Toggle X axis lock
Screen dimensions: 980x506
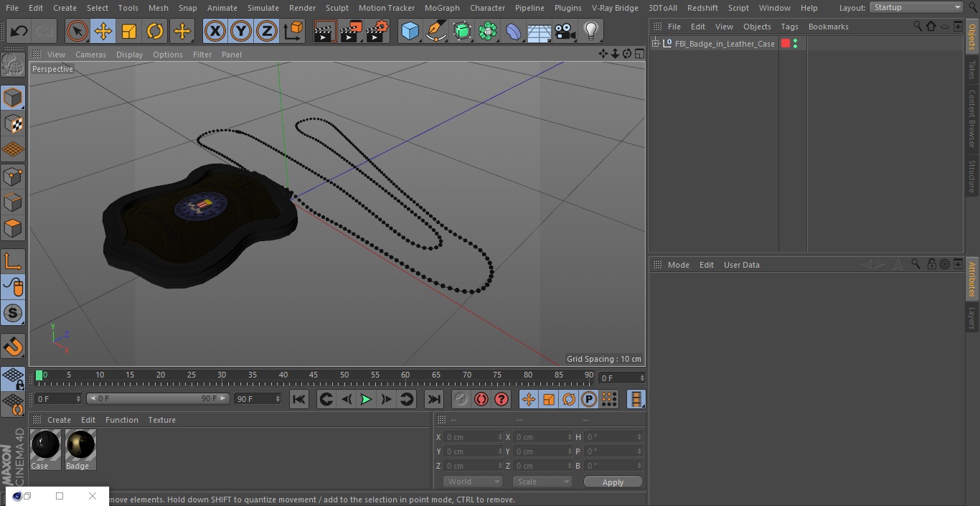(x=215, y=31)
